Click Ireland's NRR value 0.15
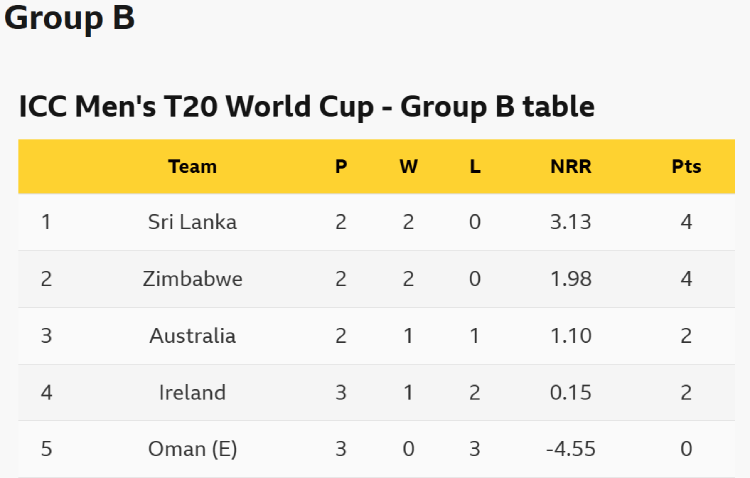 point(571,393)
